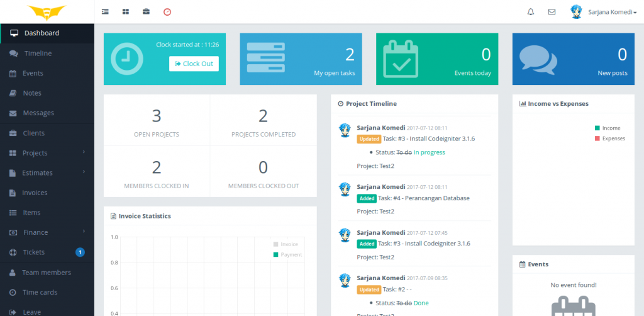Open Messages in sidebar
The width and height of the screenshot is (644, 316).
(47, 113)
